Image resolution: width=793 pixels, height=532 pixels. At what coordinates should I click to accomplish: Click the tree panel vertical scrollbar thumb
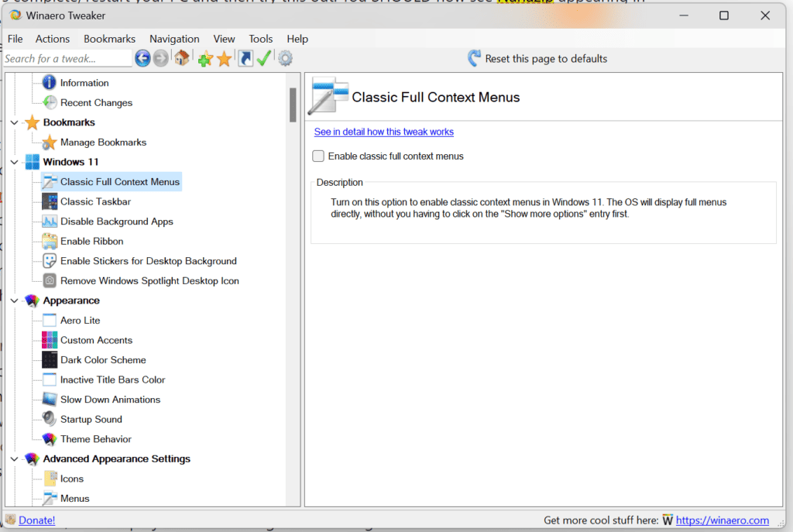293,105
